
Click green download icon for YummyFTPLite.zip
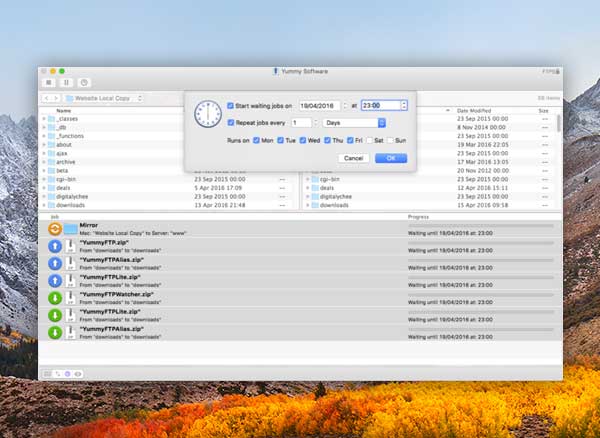[x=55, y=315]
